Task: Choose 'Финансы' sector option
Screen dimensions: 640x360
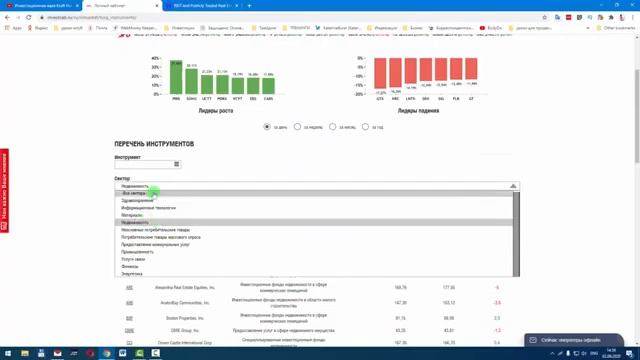Action: click(313, 267)
